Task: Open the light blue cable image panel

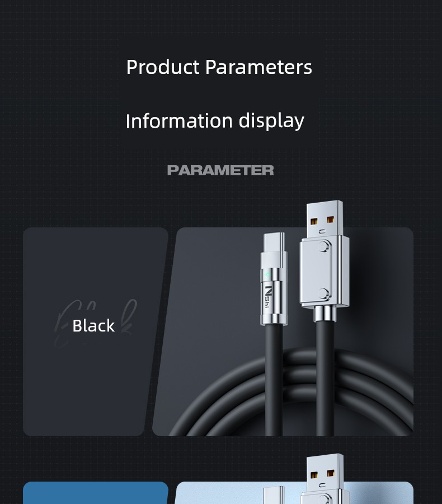Action: 294,493
